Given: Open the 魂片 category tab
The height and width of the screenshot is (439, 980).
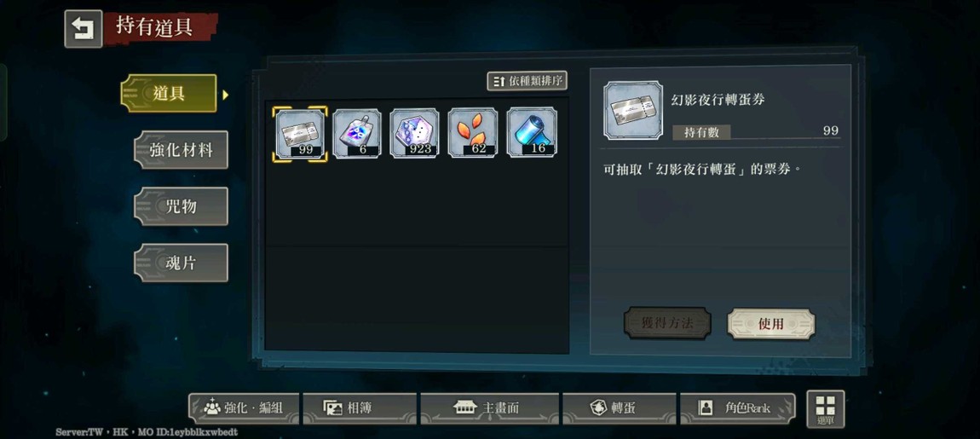Looking at the screenshot, I should (x=182, y=263).
